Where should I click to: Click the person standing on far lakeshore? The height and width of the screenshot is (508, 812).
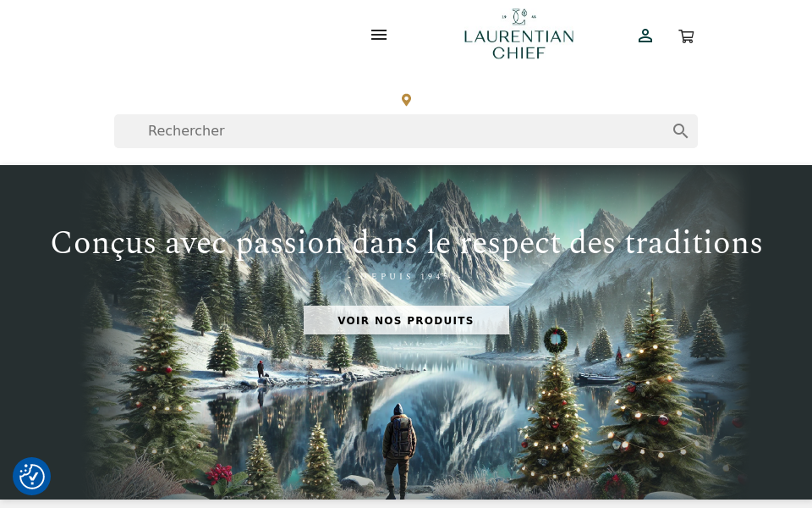coord(261,368)
